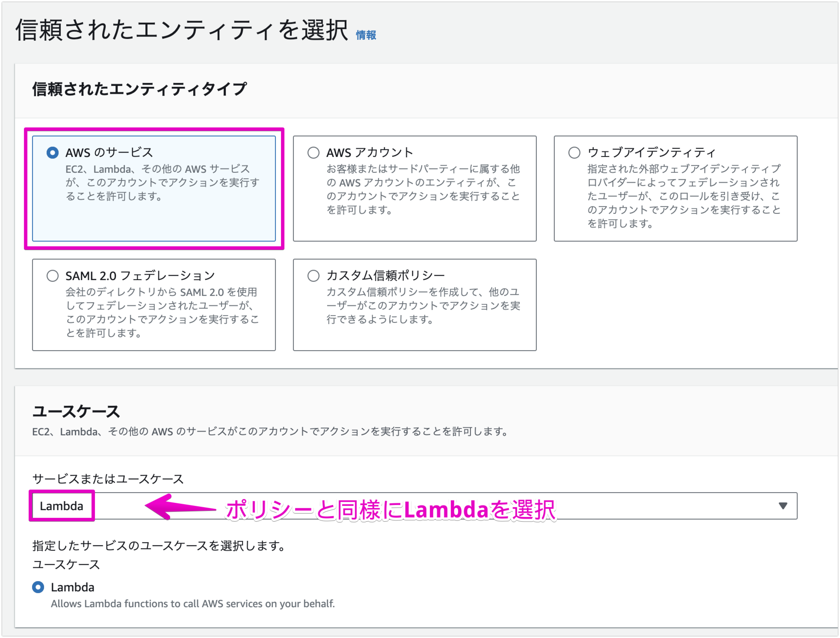Select the Lambda use case radio button
Image resolution: width=840 pixels, height=638 pixels.
click(x=38, y=587)
